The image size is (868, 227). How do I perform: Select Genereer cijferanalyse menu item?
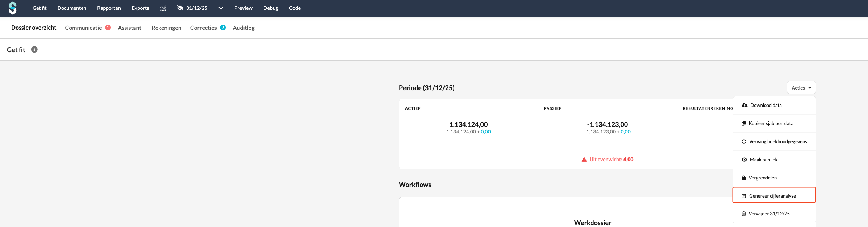coord(772,196)
